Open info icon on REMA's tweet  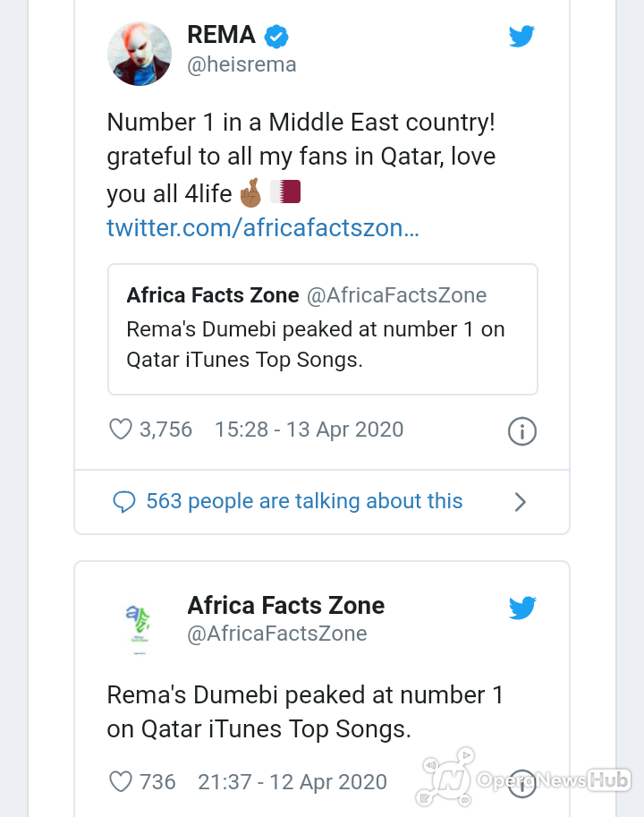click(521, 431)
